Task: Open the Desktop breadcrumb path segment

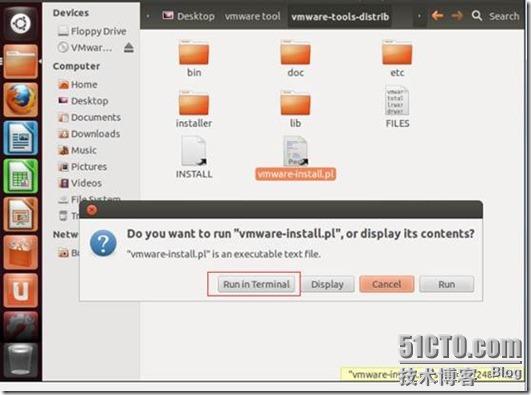Action: (x=188, y=16)
